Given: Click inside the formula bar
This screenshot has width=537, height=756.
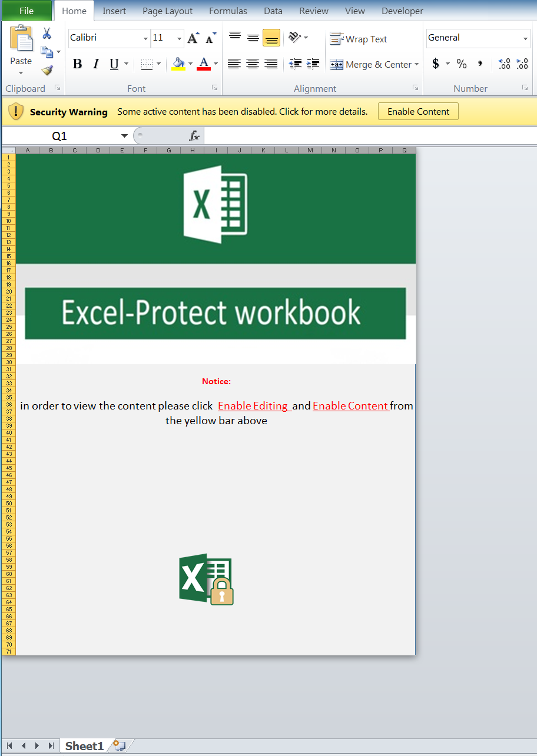Looking at the screenshot, I should [x=370, y=136].
